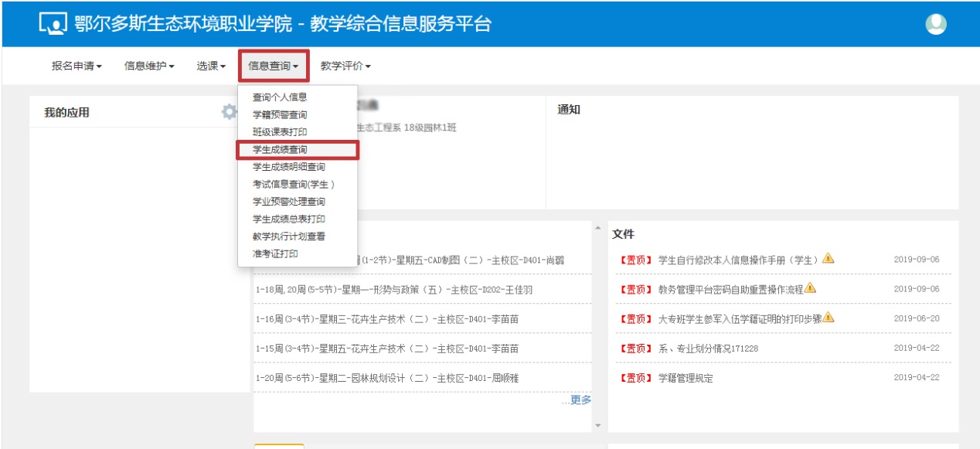Screen dimensions: 980x449
Task: Expand the 信息维护 dropdown menu
Action: click(x=149, y=66)
